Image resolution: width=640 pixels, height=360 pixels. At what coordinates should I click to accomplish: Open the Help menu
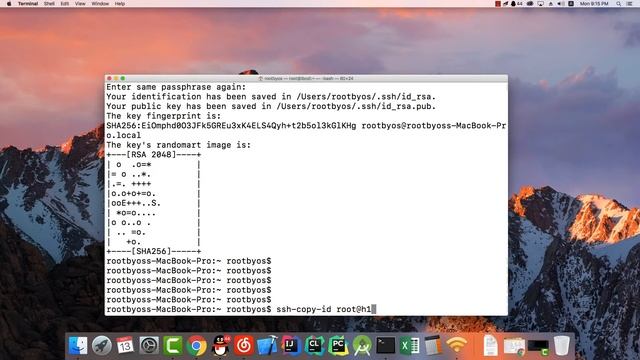tap(120, 4)
